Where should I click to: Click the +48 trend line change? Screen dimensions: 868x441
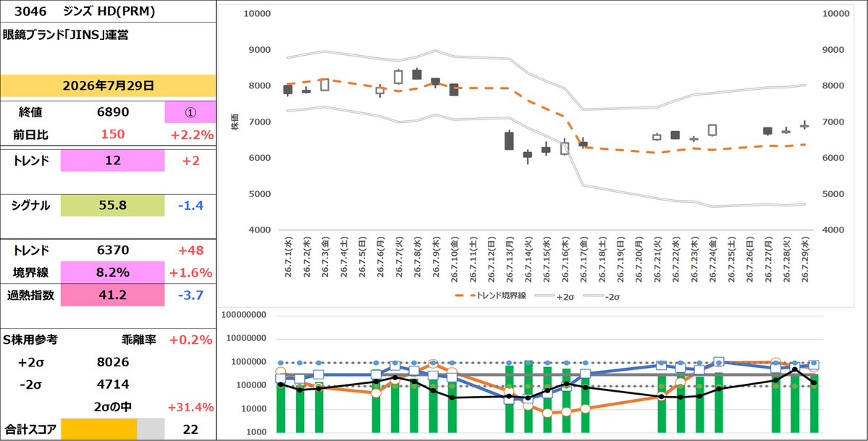(x=192, y=251)
